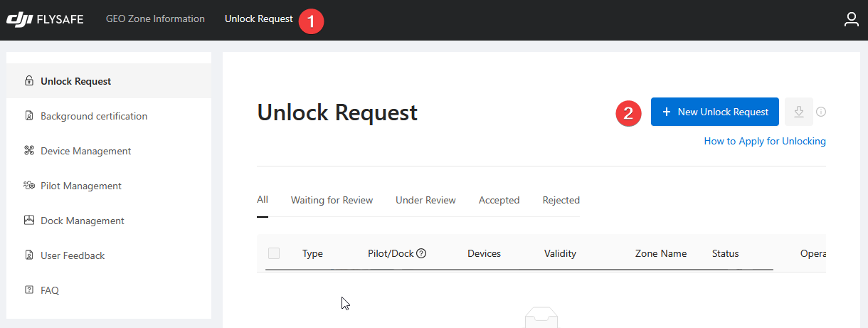This screenshot has height=328, width=868.
Task: Open the user account profile icon
Action: tap(851, 19)
